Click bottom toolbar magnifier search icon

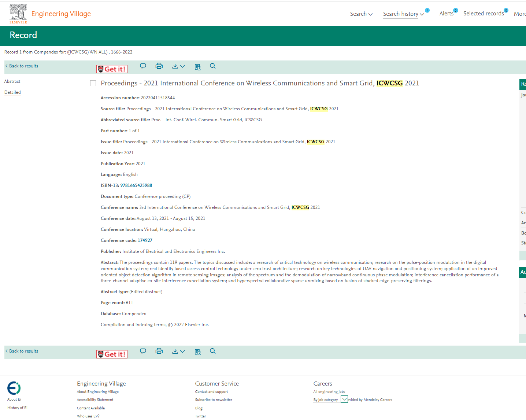(x=213, y=351)
